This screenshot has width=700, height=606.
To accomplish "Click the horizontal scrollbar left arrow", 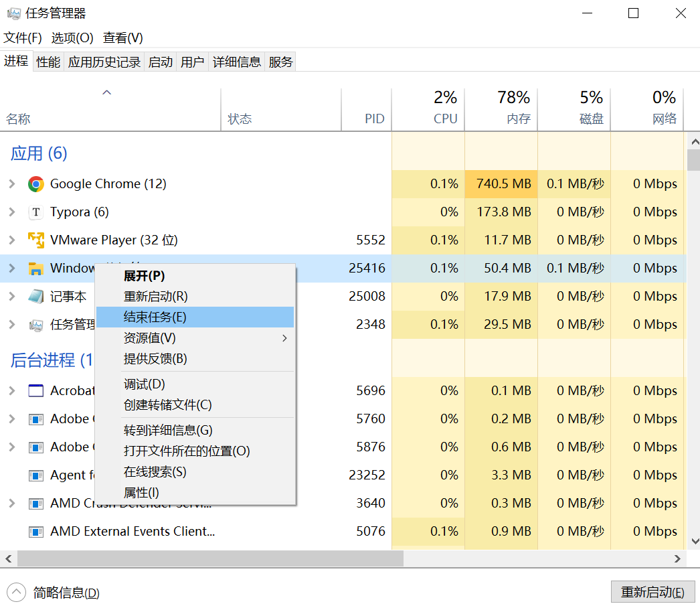I will pyautogui.click(x=9, y=558).
